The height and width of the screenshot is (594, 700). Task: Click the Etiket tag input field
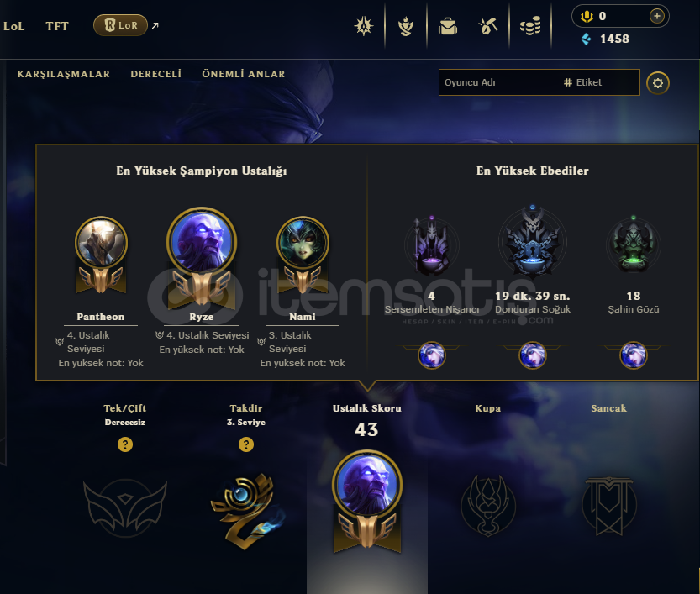coord(599,82)
